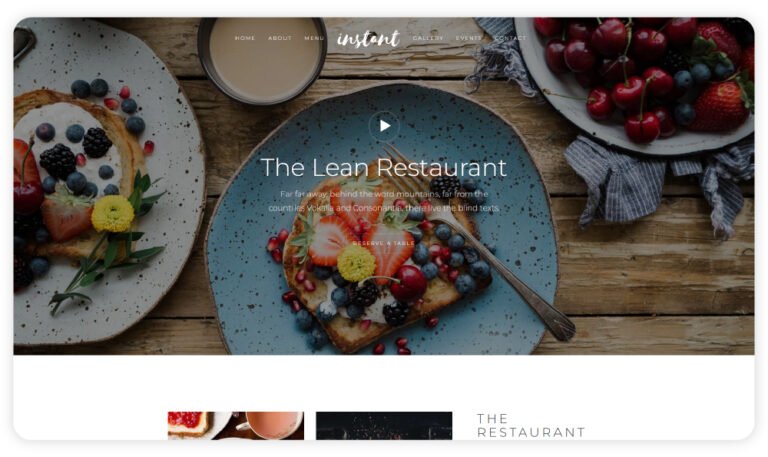This screenshot has width=768, height=457.
Task: Click the instant script logo
Action: tap(368, 39)
